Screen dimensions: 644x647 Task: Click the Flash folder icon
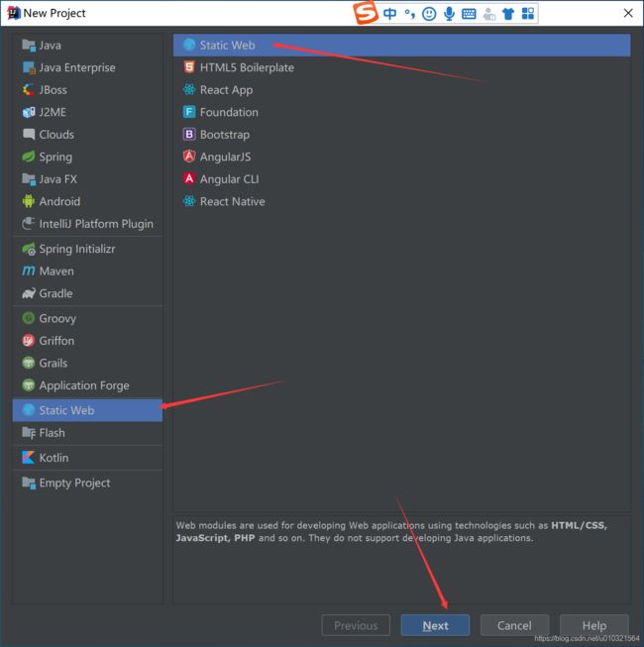pyautogui.click(x=29, y=433)
